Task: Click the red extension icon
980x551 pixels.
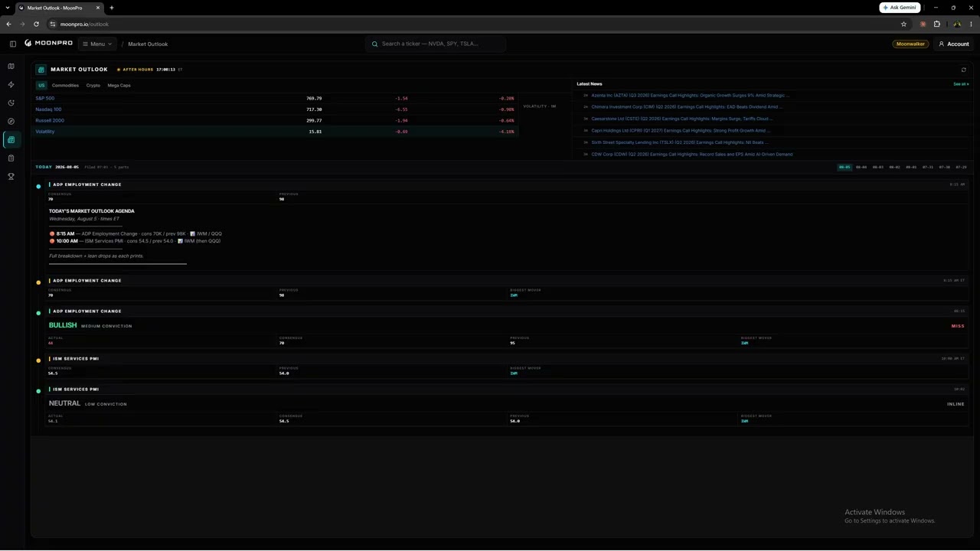Action: 923,24
